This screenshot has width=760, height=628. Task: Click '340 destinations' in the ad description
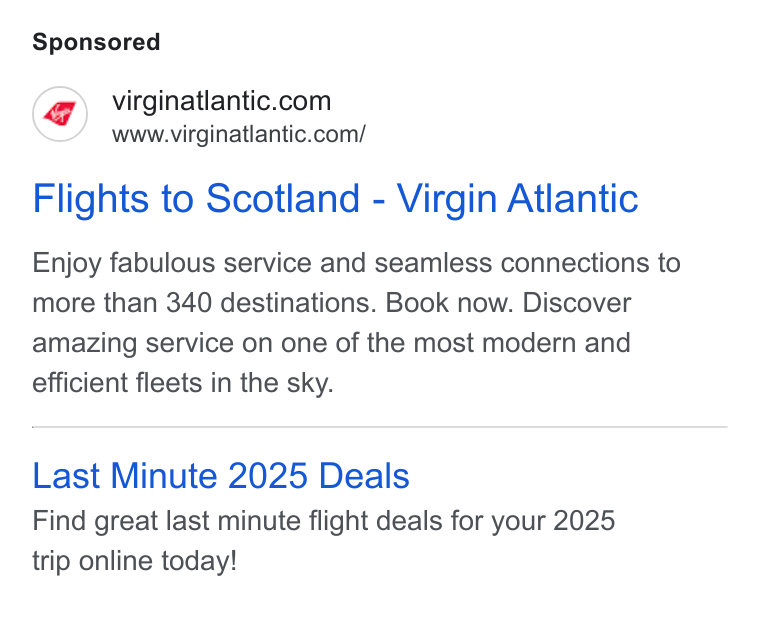[x=271, y=303]
